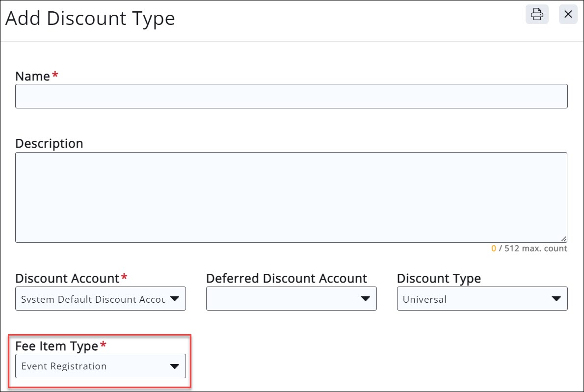This screenshot has width=584, height=392.
Task: Open the print preview via the printer icon
Action: [537, 15]
